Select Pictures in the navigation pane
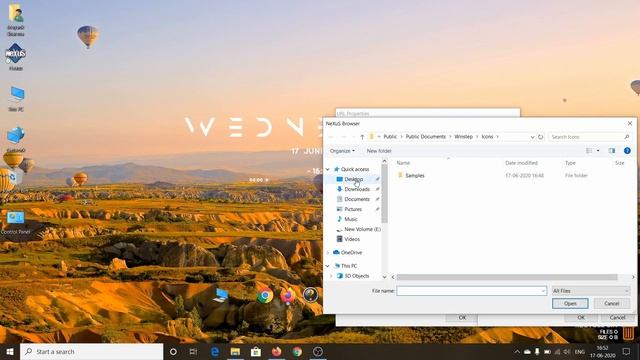 coord(353,209)
